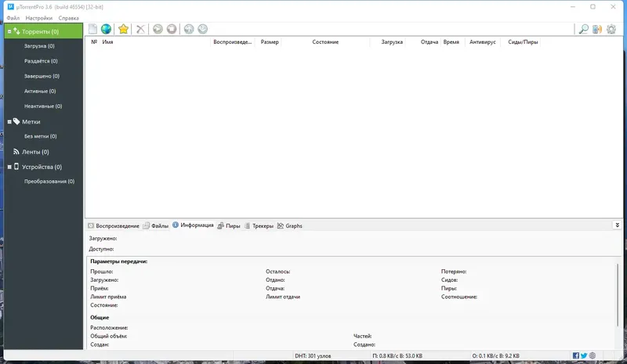
Task: Open the Настройки menu
Action: (38, 18)
